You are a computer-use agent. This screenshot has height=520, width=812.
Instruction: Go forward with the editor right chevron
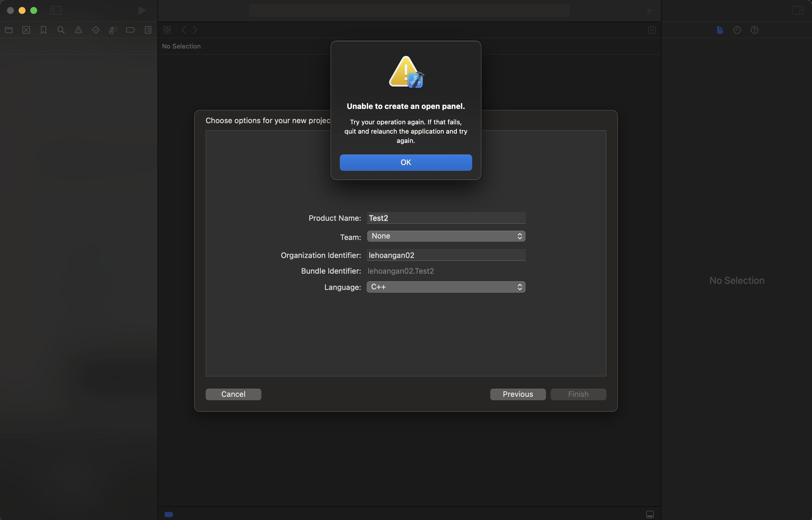pos(195,30)
